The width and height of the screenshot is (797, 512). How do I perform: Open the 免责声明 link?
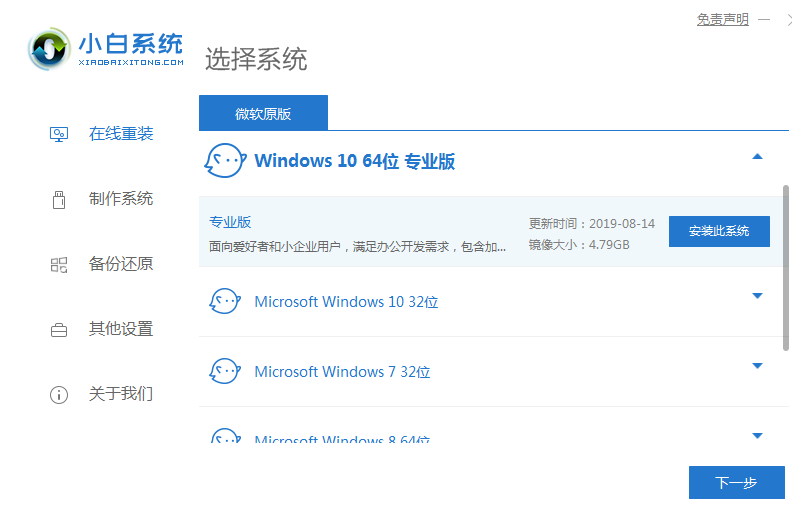tap(722, 20)
